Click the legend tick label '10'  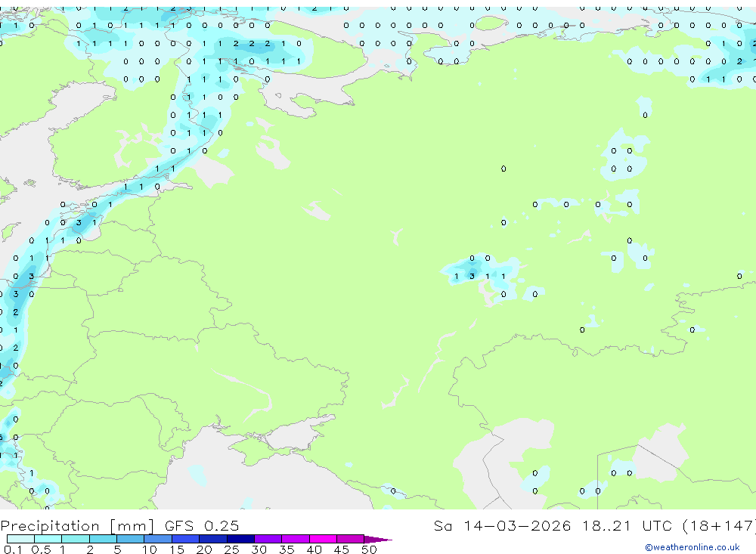click(150, 549)
